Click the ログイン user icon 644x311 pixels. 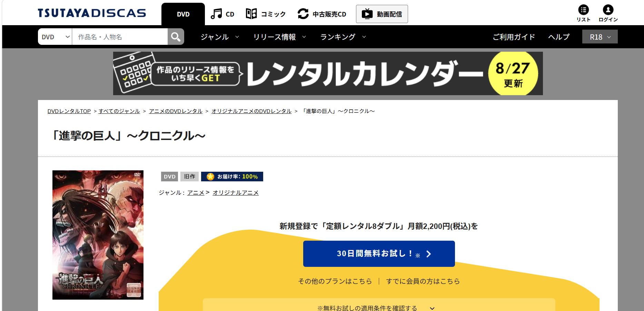[608, 13]
